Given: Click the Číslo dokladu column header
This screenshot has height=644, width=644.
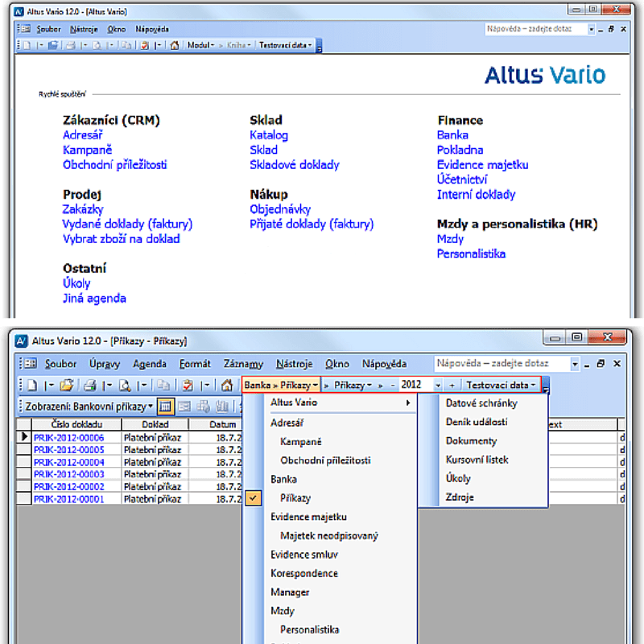Looking at the screenshot, I should click(x=76, y=424).
